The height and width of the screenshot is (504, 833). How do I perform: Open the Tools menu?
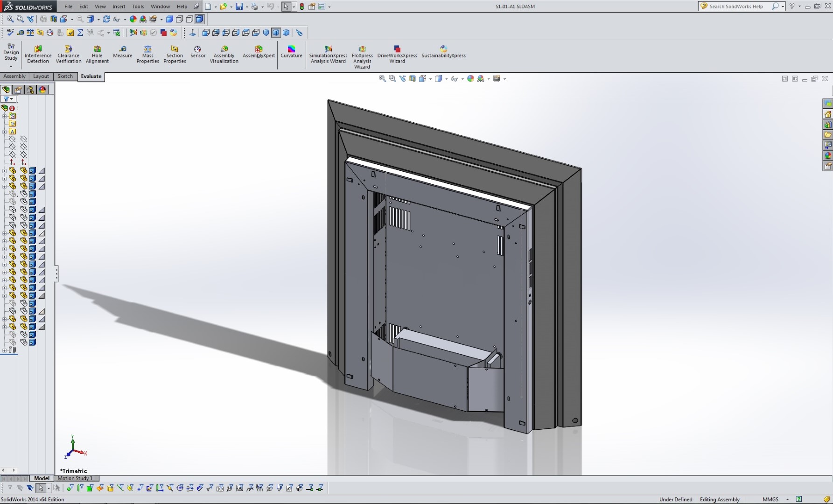tap(138, 7)
